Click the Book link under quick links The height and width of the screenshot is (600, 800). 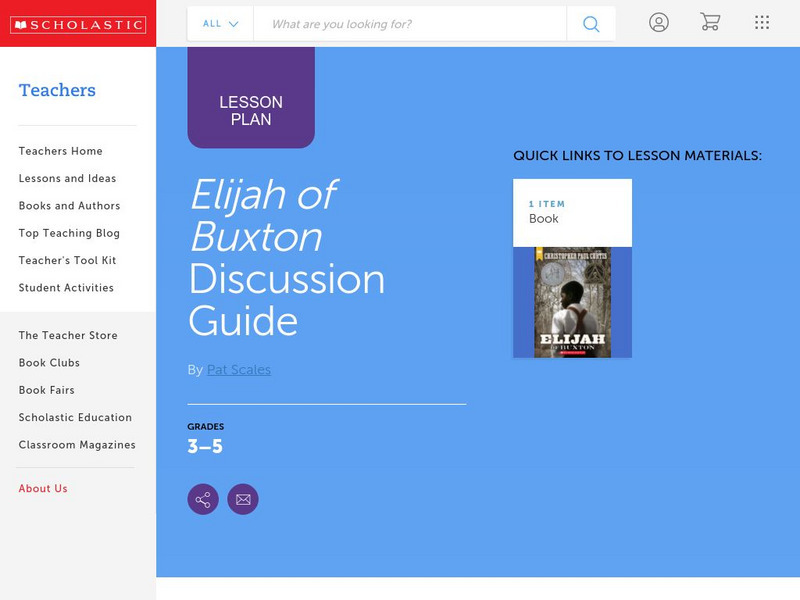544,218
